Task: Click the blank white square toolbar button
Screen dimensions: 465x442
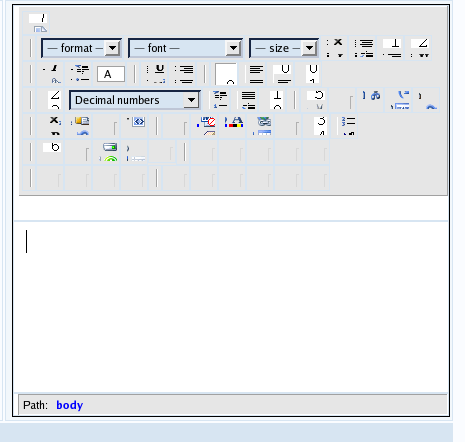Action: pyautogui.click(x=226, y=74)
